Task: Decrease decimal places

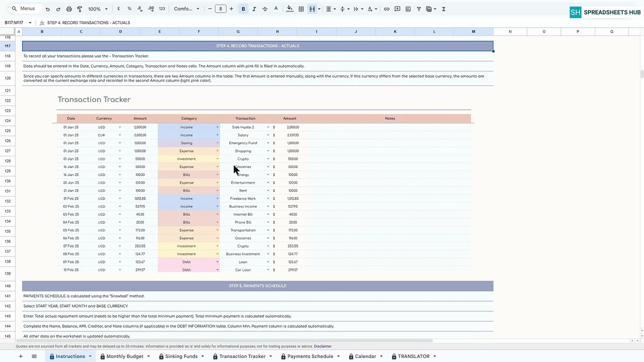Action: (139, 9)
